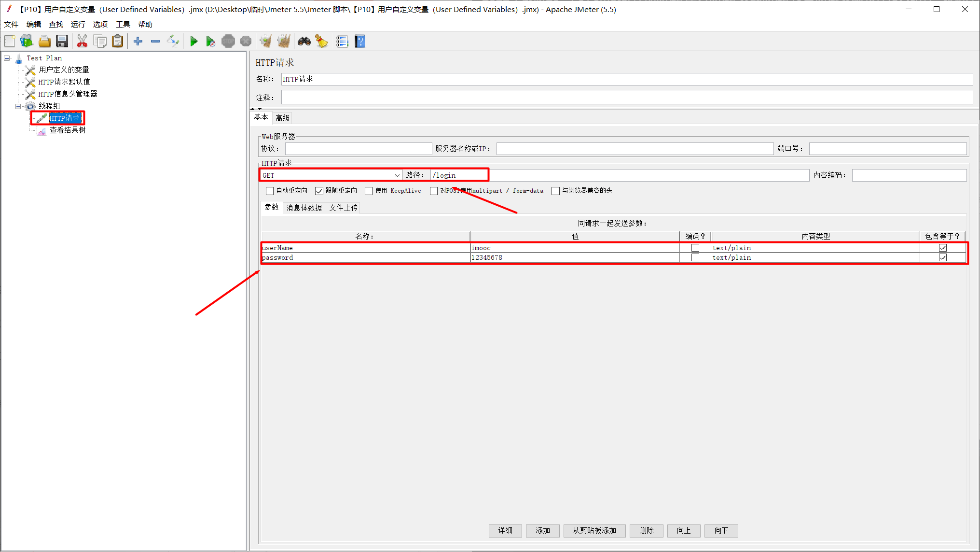This screenshot has height=552, width=980.
Task: Toggle 自动重定向 checkbox on
Action: pos(269,191)
